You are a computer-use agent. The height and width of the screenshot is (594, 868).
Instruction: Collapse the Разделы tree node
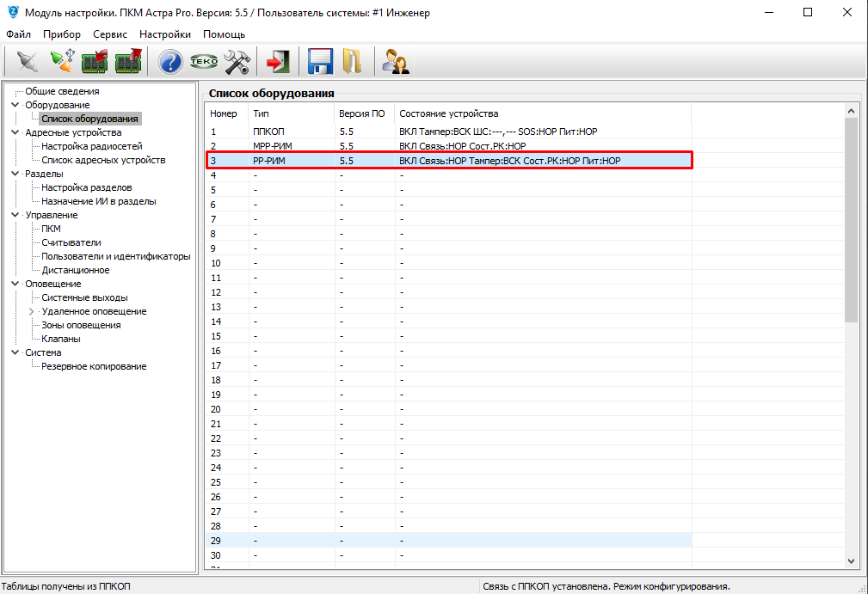[15, 174]
